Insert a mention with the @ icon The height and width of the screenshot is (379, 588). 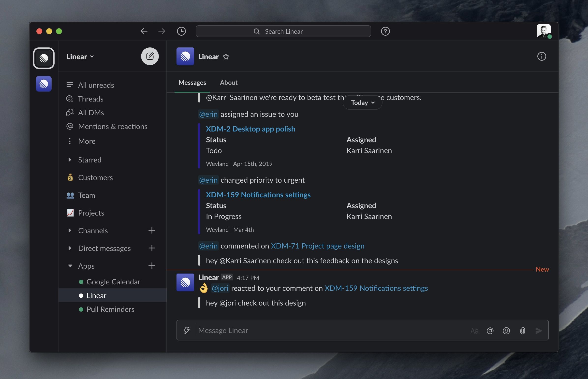(490, 331)
